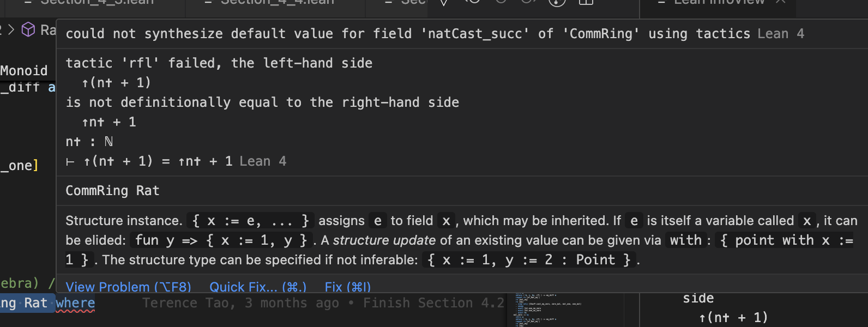This screenshot has width=868, height=327.
Task: Click the file icon on Lean Infoview tab
Action: coord(661,2)
